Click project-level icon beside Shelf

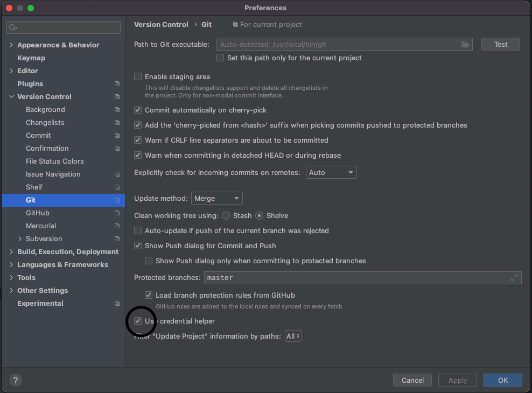point(117,187)
